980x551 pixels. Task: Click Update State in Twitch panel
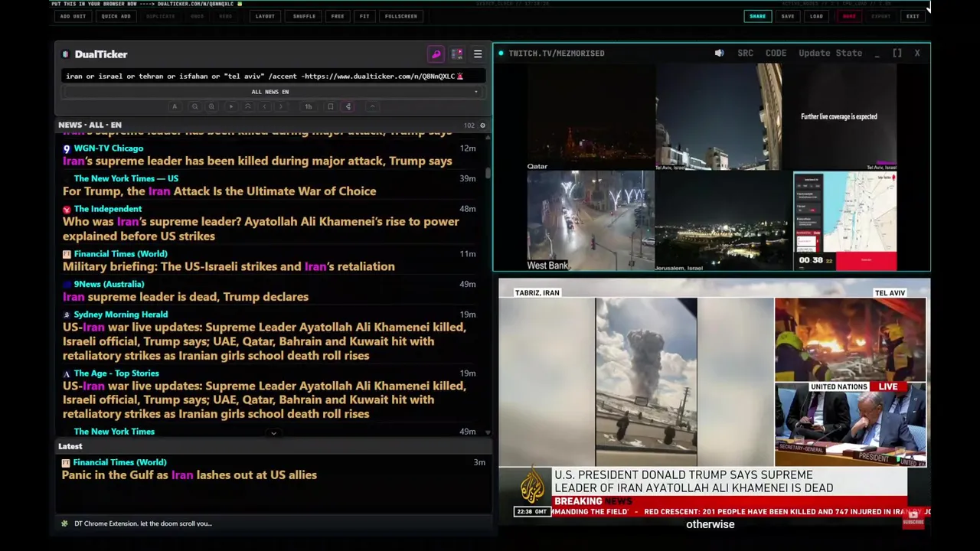click(x=830, y=53)
